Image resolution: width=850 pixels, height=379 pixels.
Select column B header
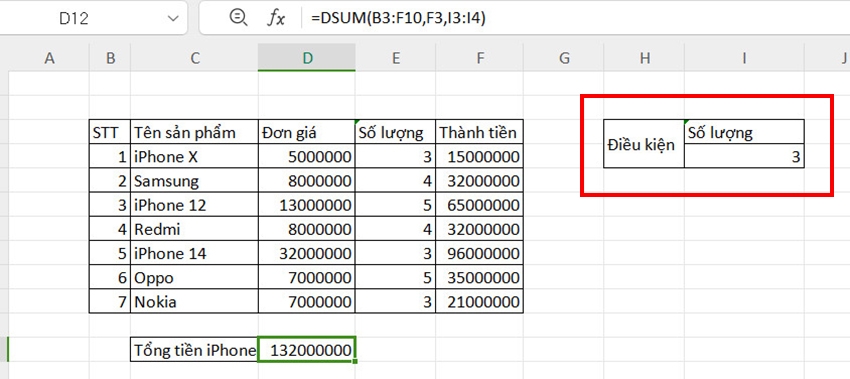[x=110, y=58]
